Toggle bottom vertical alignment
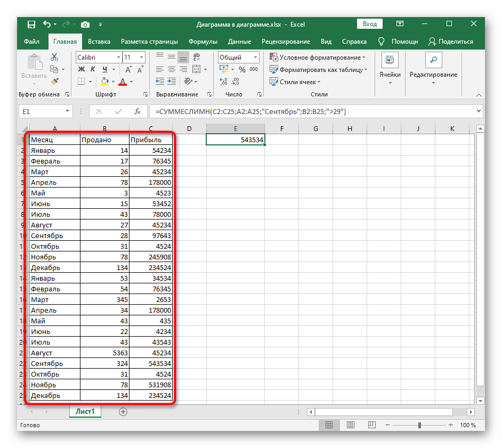This screenshot has width=502, height=448. (183, 58)
